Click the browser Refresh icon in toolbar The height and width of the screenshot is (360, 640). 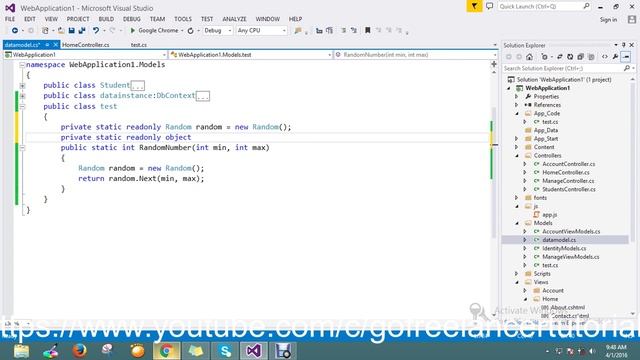[191, 31]
